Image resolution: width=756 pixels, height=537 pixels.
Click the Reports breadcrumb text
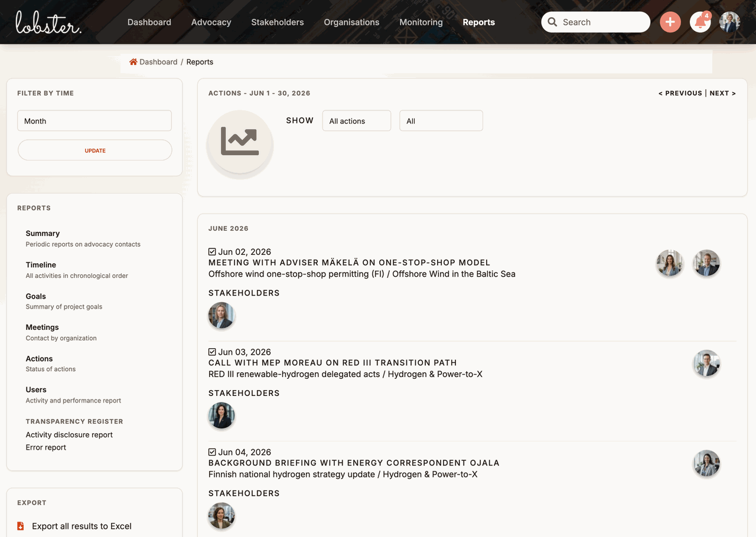(200, 62)
